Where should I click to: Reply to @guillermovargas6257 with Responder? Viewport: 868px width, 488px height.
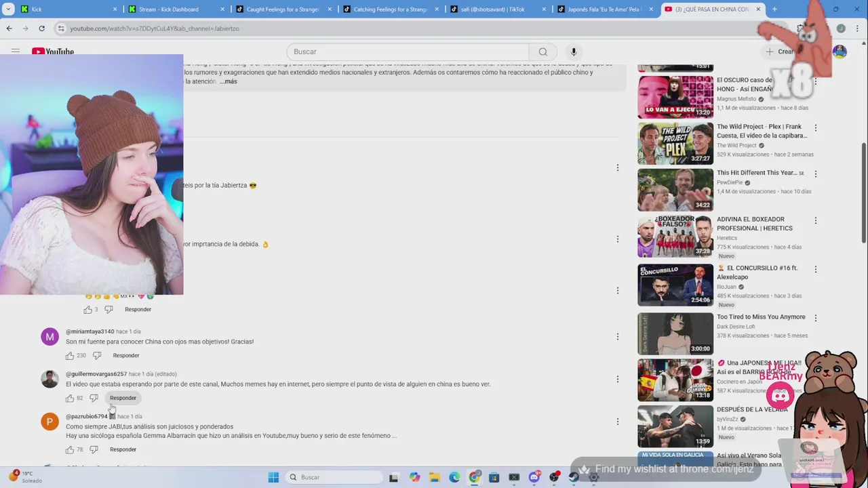[123, 398]
